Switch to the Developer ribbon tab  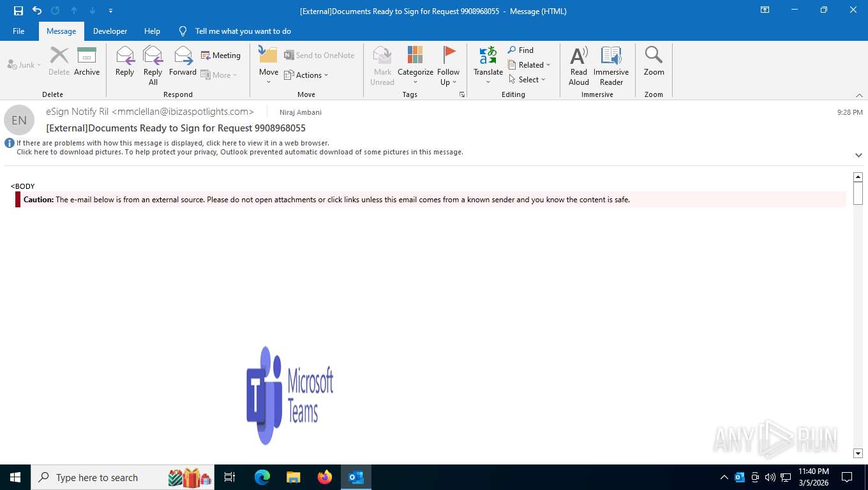(x=110, y=31)
